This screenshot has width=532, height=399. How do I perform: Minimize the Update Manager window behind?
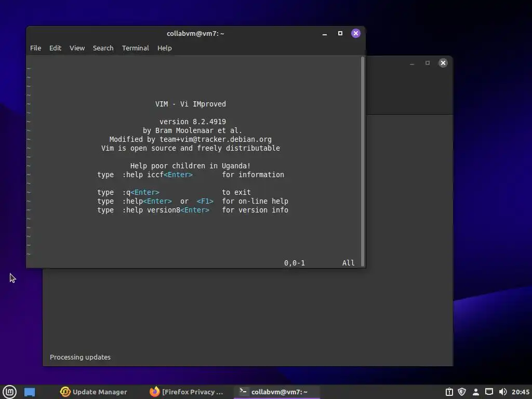(412, 63)
